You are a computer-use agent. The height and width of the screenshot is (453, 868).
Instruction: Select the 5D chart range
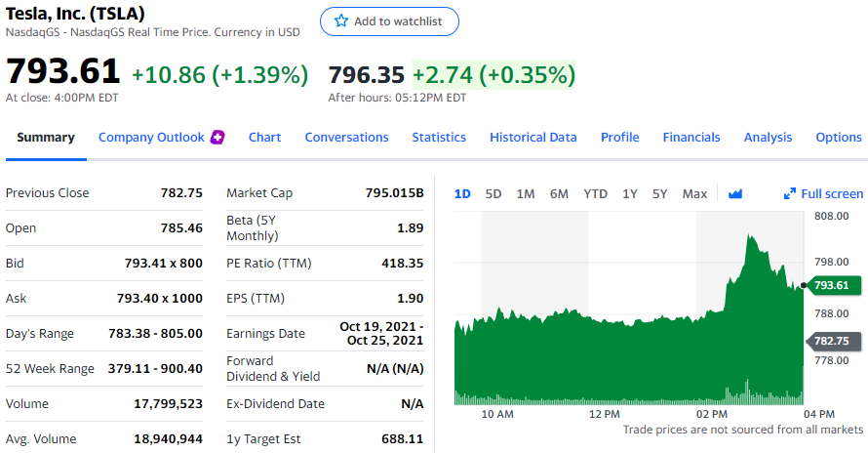(x=493, y=194)
